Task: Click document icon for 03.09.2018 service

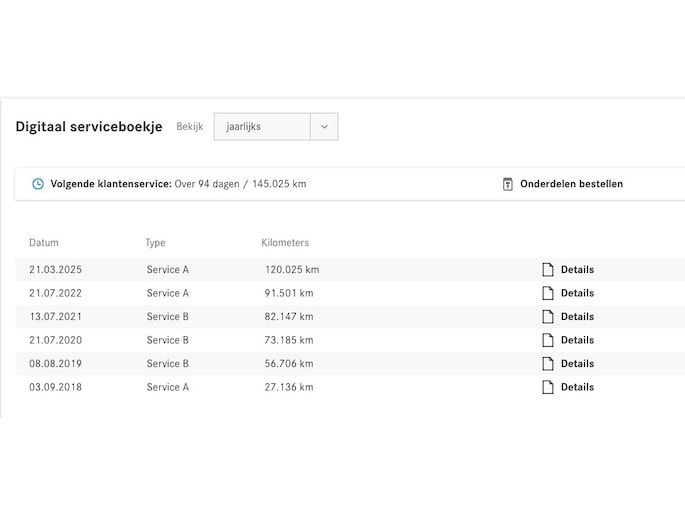Action: [x=547, y=387]
